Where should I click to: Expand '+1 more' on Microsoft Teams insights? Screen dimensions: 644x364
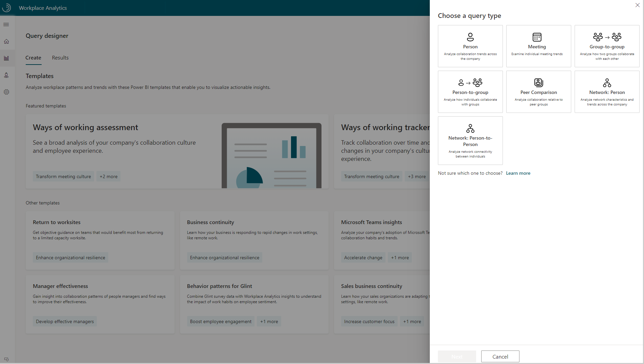click(x=400, y=257)
